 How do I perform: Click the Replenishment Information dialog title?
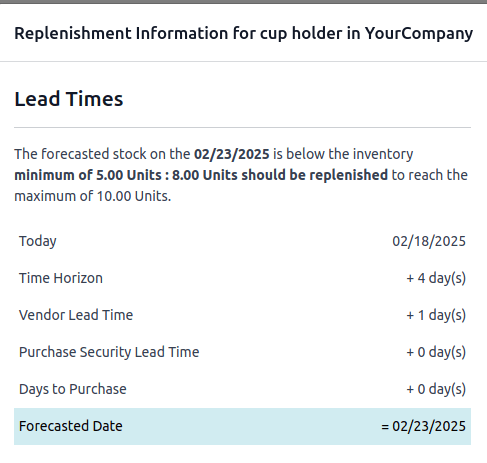[x=243, y=33]
